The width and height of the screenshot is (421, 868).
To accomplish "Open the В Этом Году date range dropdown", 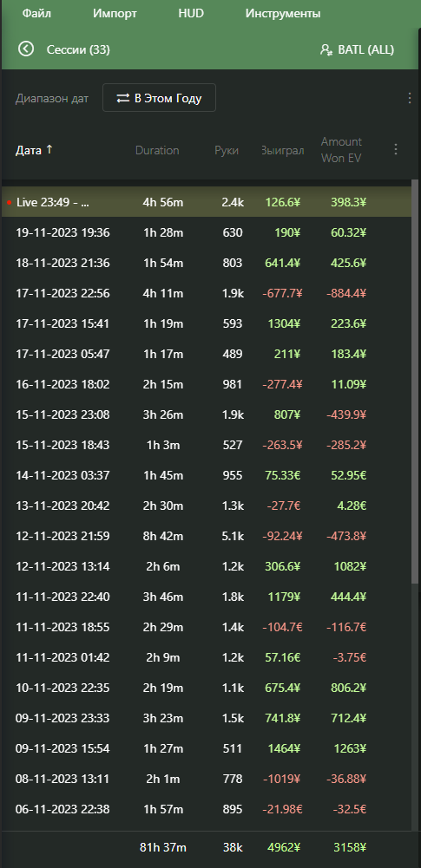I will tap(159, 98).
